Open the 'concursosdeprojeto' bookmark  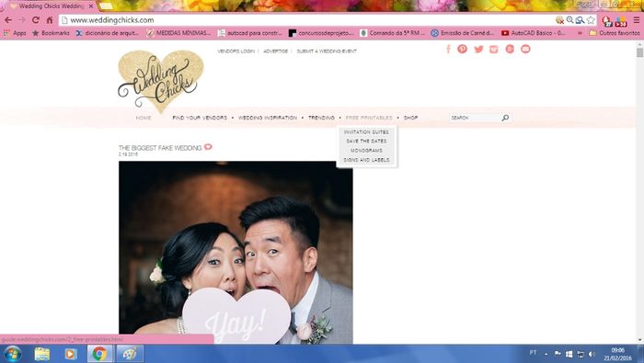point(321,33)
